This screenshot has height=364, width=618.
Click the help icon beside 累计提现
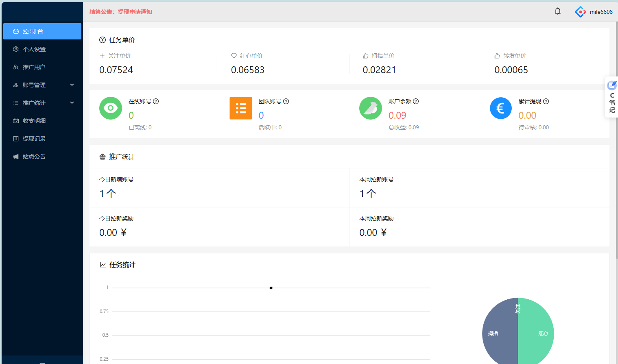click(x=546, y=101)
